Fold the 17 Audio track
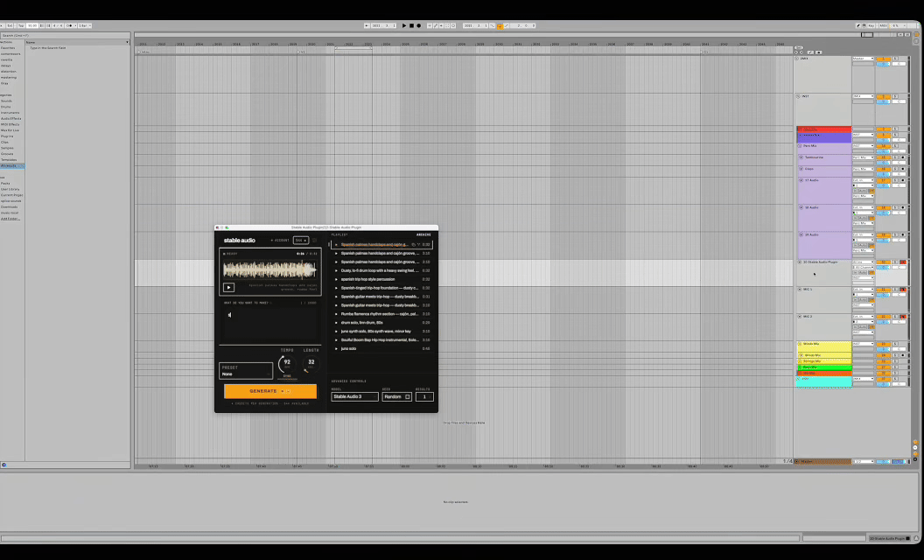Screen dimensions: 924x560 coord(801,180)
